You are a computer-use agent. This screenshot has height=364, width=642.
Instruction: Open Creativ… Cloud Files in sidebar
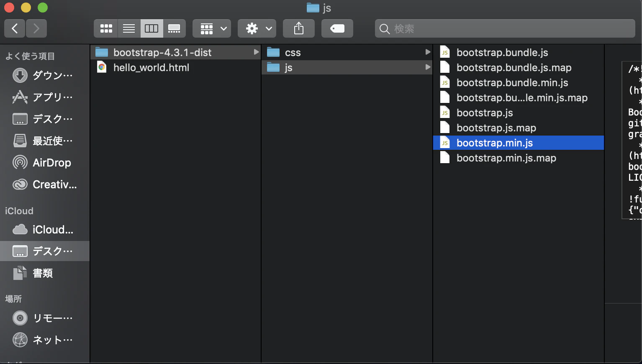(45, 184)
